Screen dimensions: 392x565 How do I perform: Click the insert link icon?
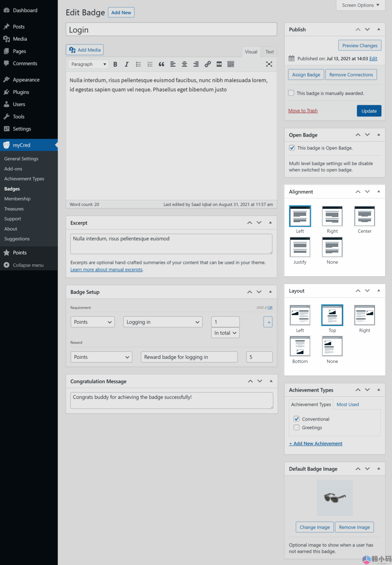(x=208, y=64)
